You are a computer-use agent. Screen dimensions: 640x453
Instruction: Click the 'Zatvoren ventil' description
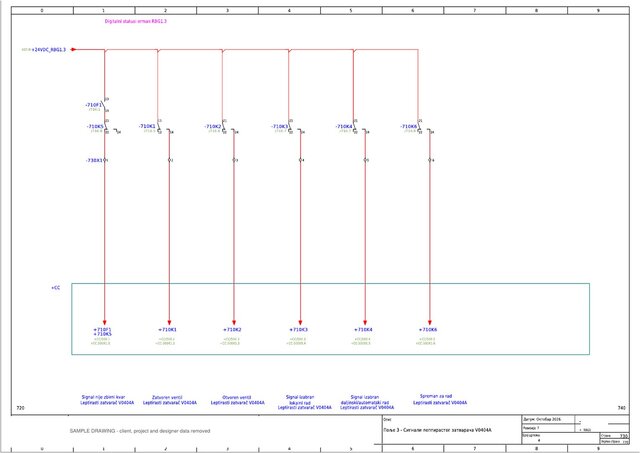click(x=167, y=397)
